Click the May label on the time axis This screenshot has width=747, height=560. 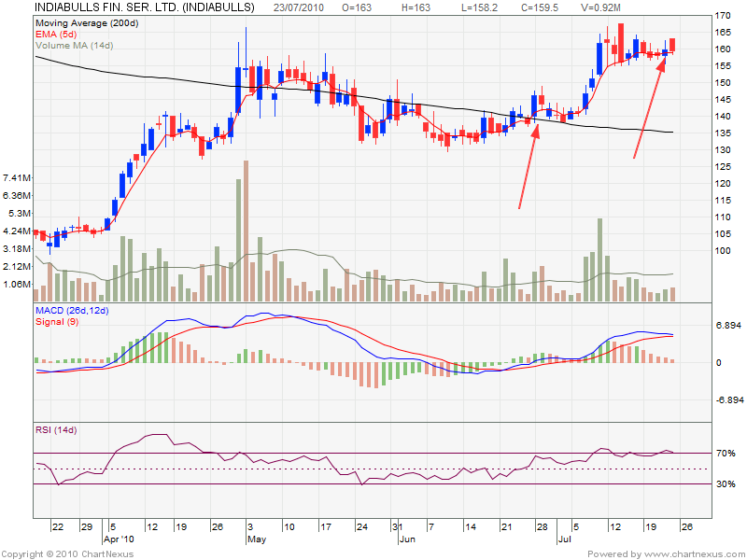257,539
